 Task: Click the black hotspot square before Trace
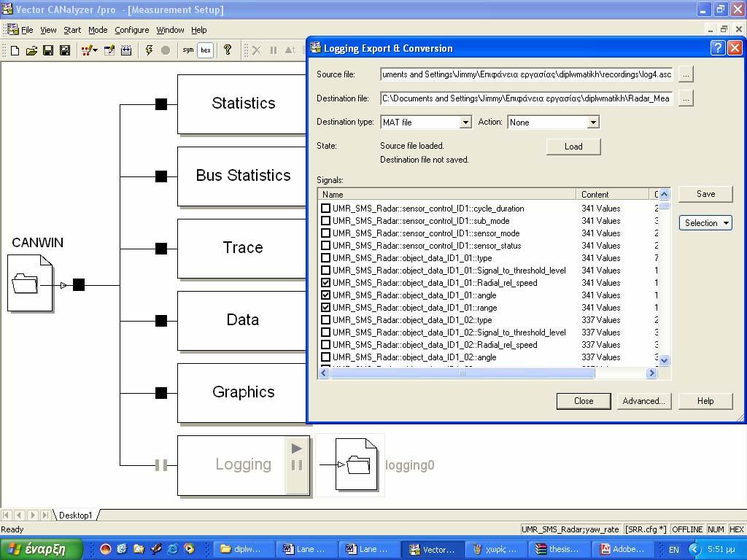coord(161,249)
